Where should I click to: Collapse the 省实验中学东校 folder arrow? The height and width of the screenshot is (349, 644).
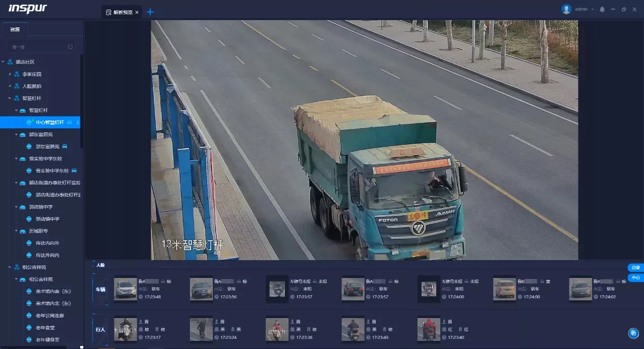[x=16, y=159]
